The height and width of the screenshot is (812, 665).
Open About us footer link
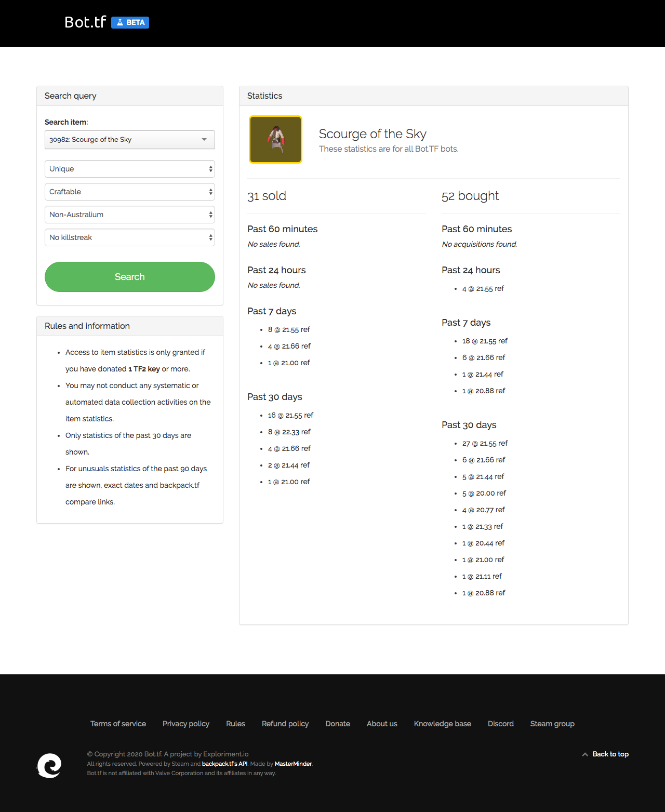(382, 724)
